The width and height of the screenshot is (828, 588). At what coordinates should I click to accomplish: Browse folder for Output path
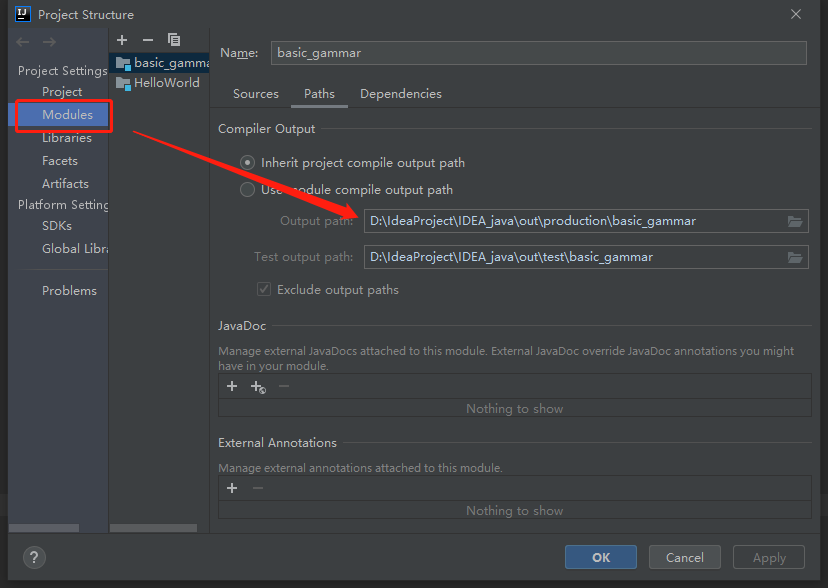click(x=795, y=221)
